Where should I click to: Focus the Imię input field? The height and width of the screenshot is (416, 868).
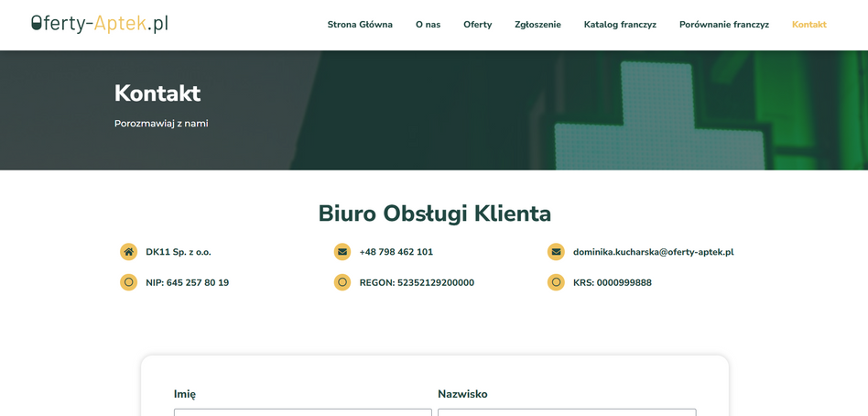(302, 411)
